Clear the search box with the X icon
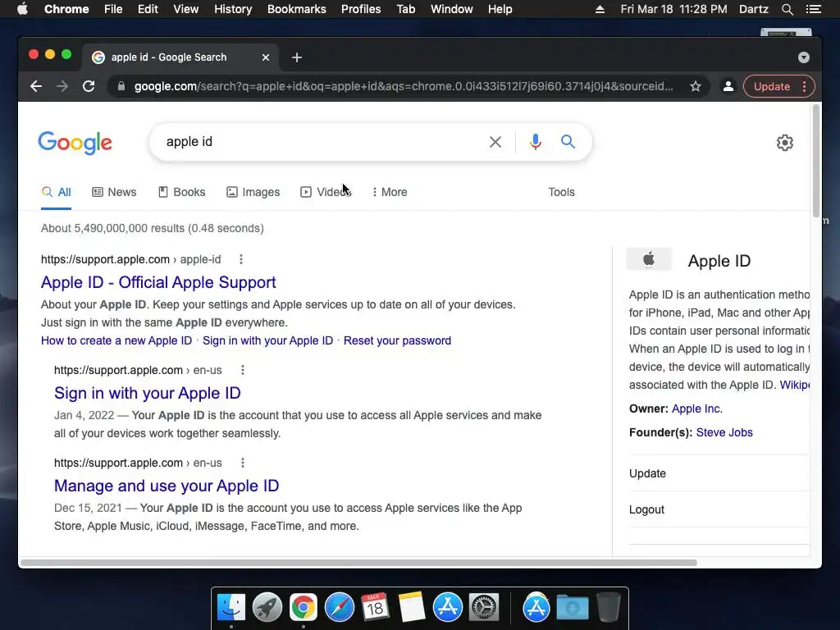 [495, 142]
